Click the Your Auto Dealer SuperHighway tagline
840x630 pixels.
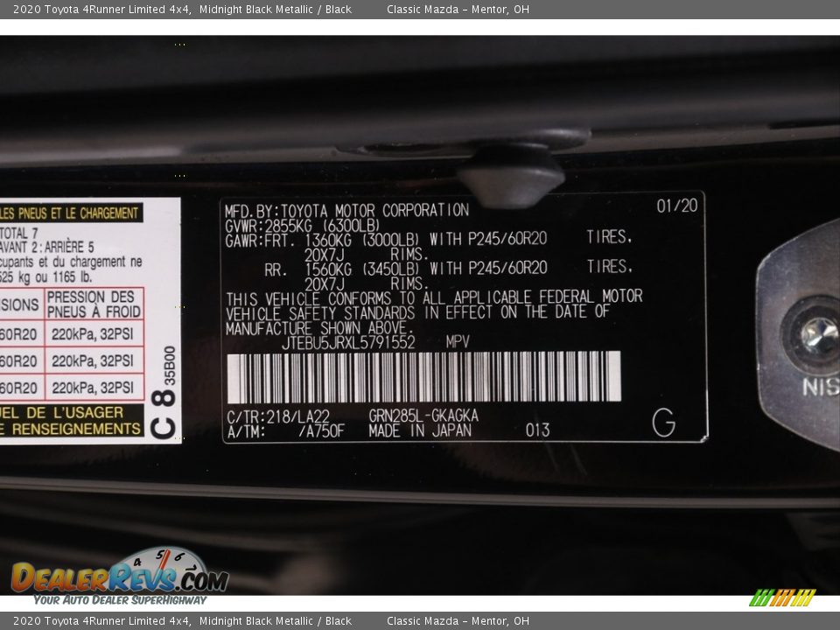click(120, 600)
